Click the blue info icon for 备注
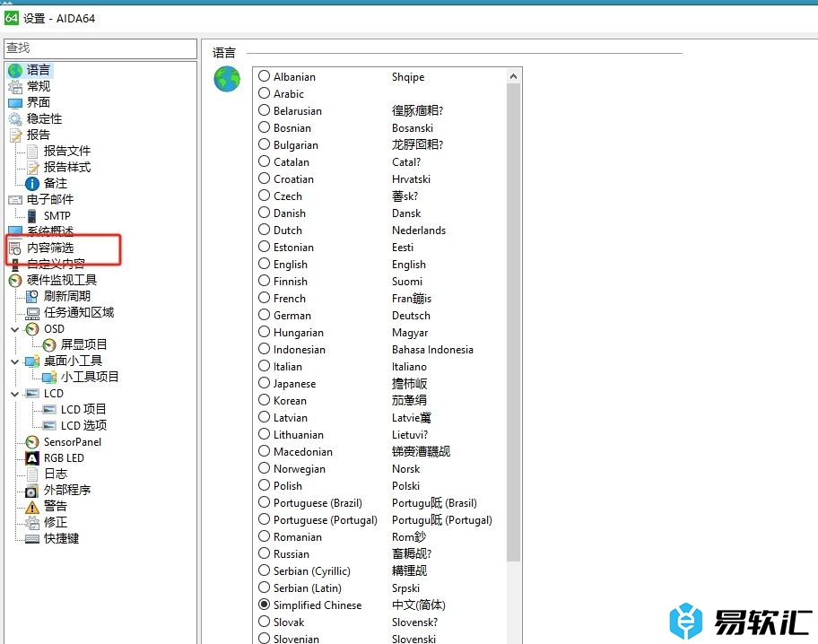The height and width of the screenshot is (644, 818). [x=32, y=184]
